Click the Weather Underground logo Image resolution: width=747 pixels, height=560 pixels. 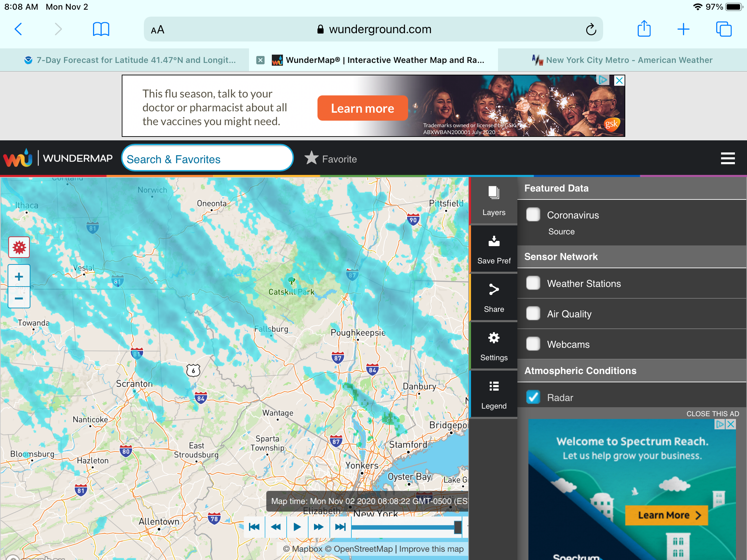click(18, 158)
